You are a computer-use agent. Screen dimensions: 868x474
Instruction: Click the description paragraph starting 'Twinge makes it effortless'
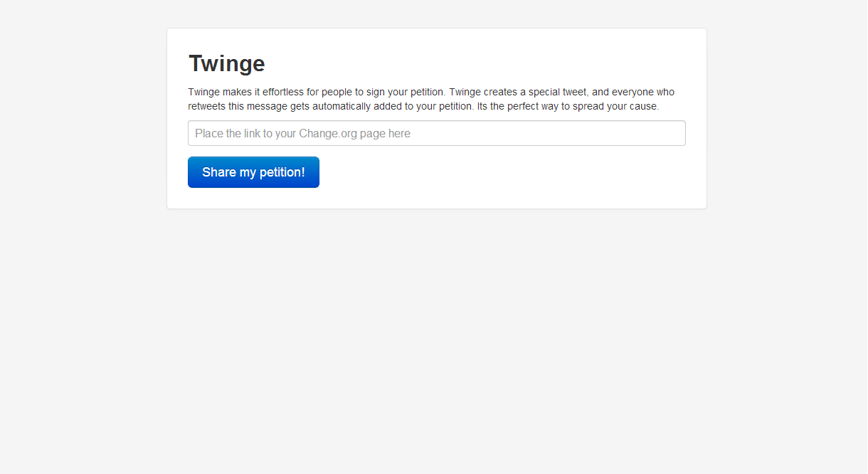pyautogui.click(x=432, y=99)
